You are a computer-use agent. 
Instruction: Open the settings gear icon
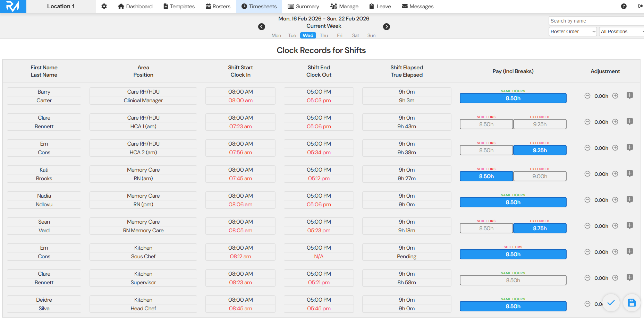pos(104,6)
